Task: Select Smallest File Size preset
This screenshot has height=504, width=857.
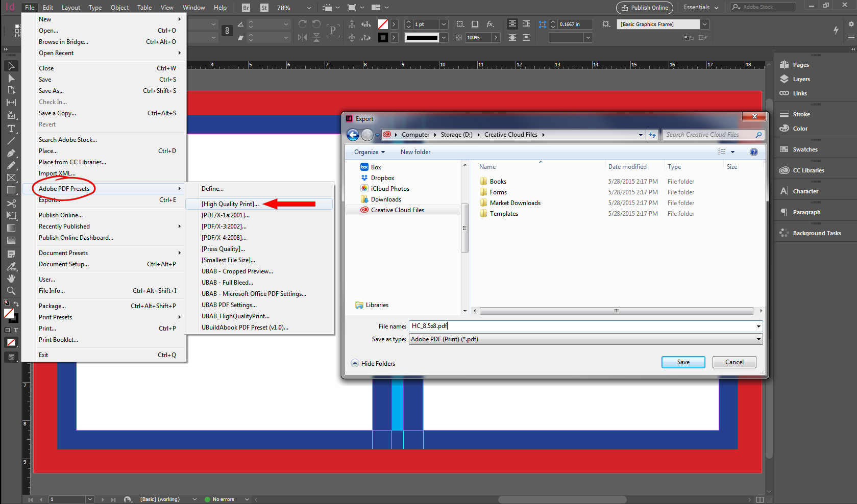Action: (259, 260)
